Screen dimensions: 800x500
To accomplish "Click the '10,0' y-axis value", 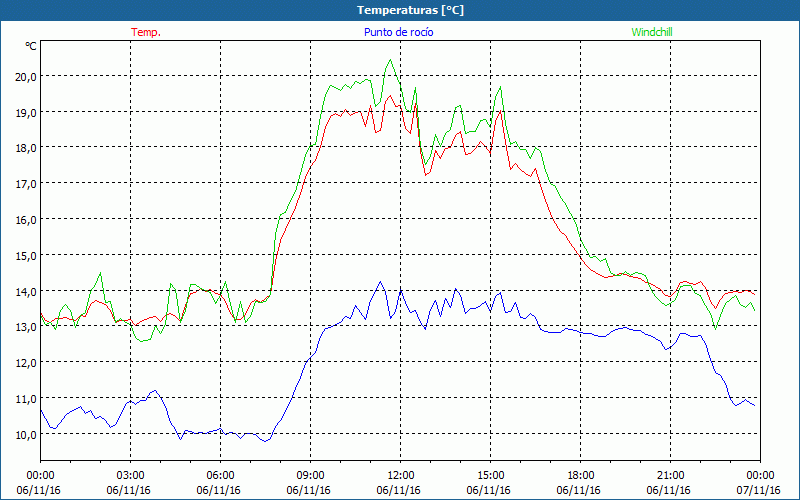I will click(27, 435).
